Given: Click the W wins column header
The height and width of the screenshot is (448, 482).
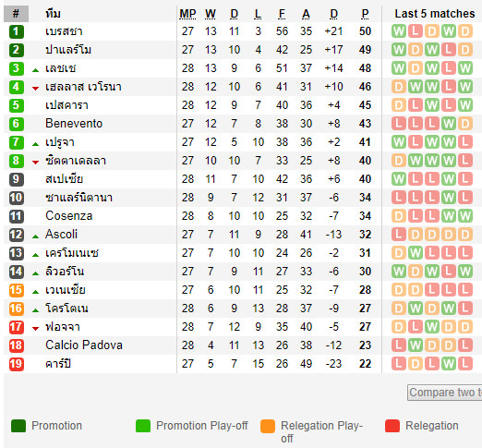Looking at the screenshot, I should [x=211, y=14].
